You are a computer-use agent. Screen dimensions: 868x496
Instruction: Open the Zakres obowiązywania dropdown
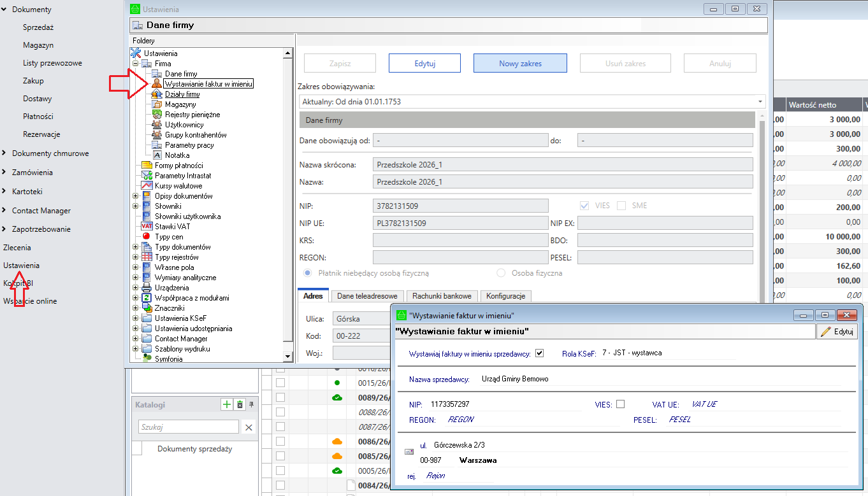tap(760, 102)
